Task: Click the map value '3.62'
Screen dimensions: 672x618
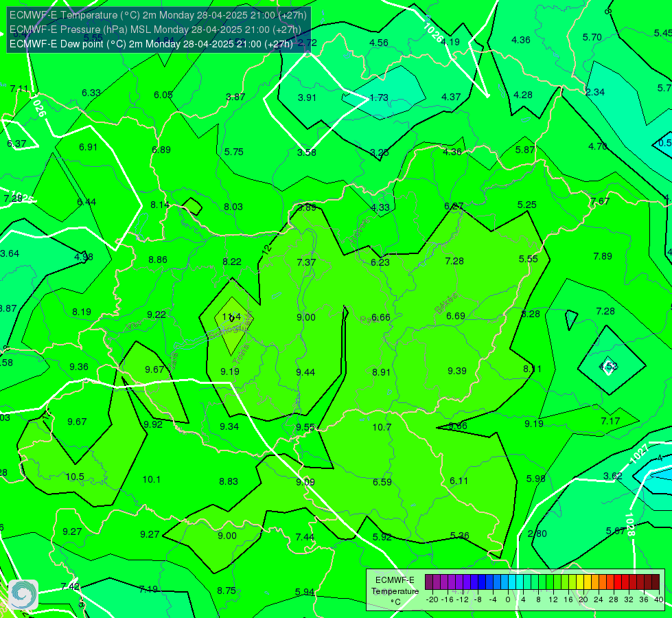Action: (613, 476)
